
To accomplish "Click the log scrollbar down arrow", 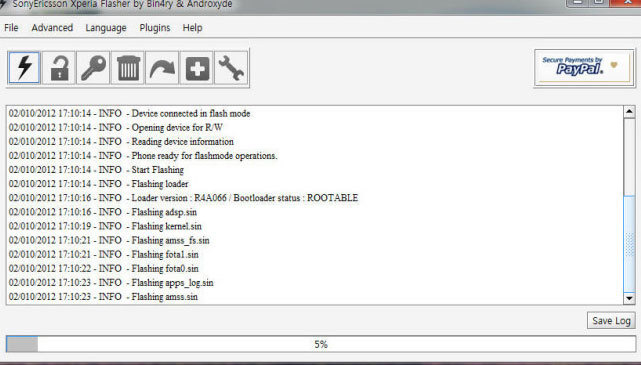I will pos(629,298).
